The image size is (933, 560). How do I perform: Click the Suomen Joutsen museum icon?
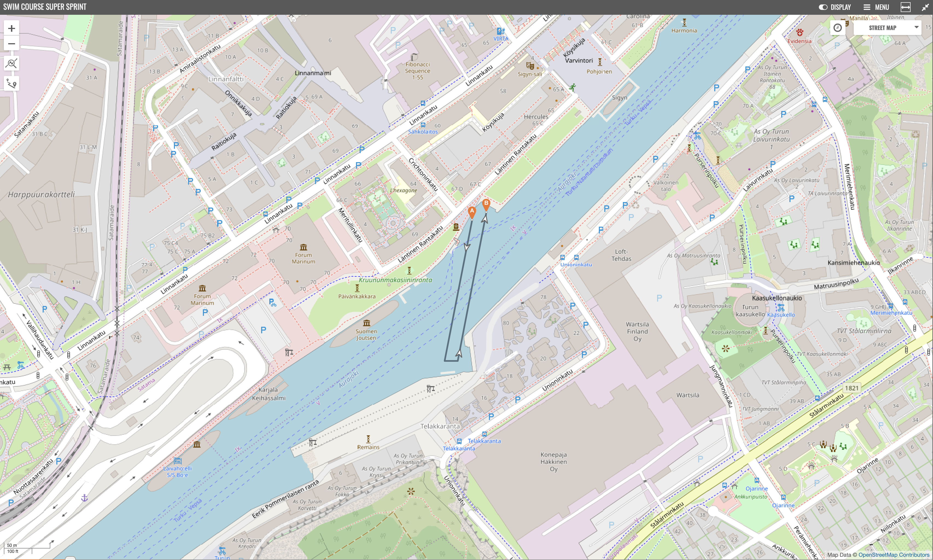pyautogui.click(x=366, y=323)
